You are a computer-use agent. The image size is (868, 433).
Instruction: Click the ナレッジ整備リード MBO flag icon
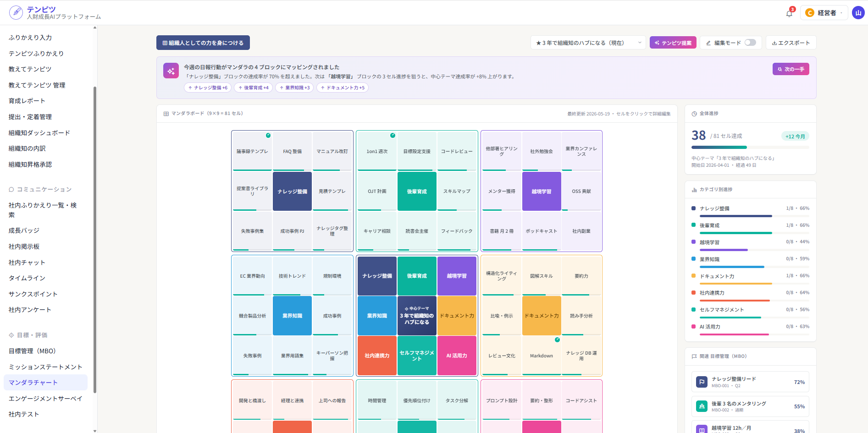(702, 382)
